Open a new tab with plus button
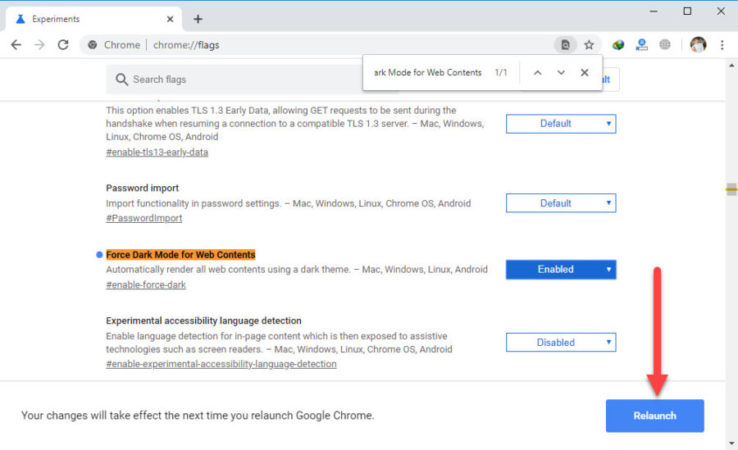 point(198,19)
